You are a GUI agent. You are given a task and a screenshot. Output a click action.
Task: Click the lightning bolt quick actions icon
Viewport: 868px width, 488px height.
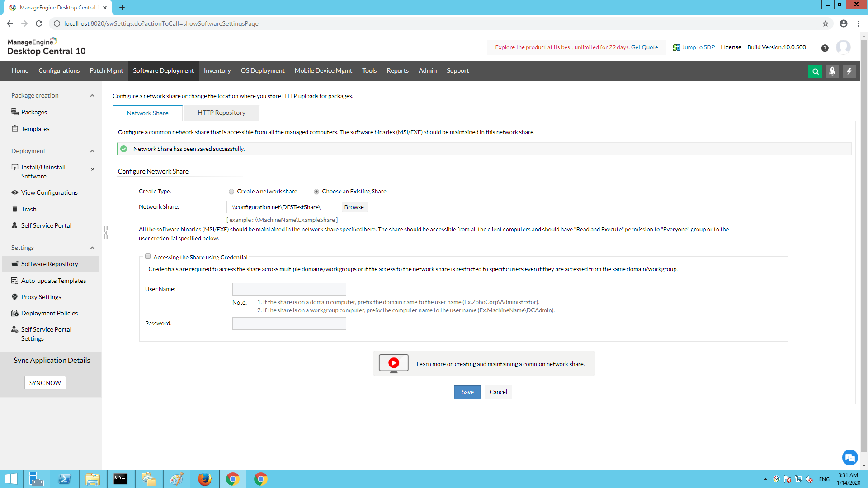849,71
